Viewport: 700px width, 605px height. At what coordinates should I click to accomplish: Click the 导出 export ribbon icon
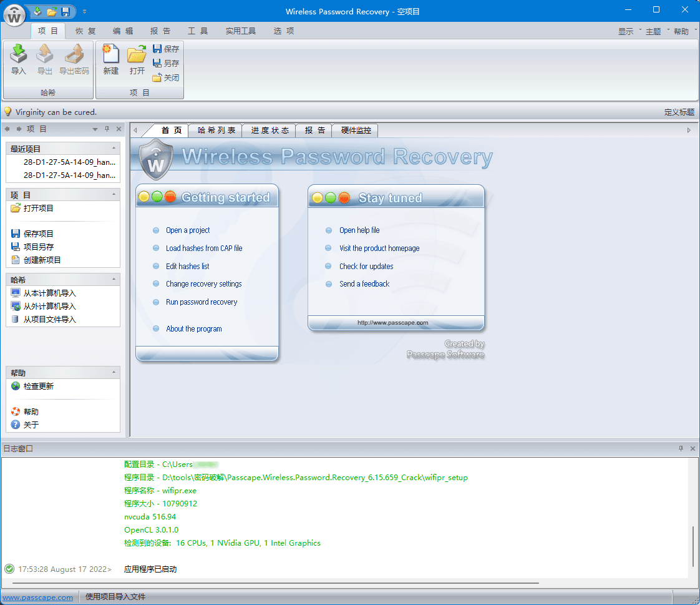[45, 60]
